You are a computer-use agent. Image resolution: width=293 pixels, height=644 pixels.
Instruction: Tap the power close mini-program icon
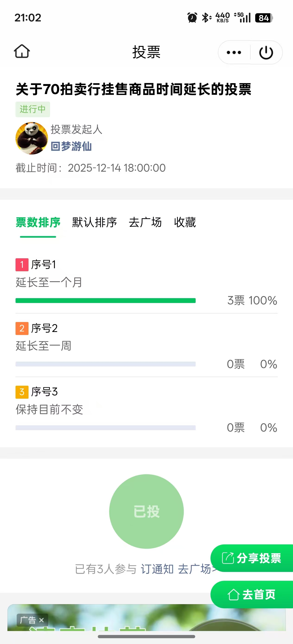[x=266, y=53]
